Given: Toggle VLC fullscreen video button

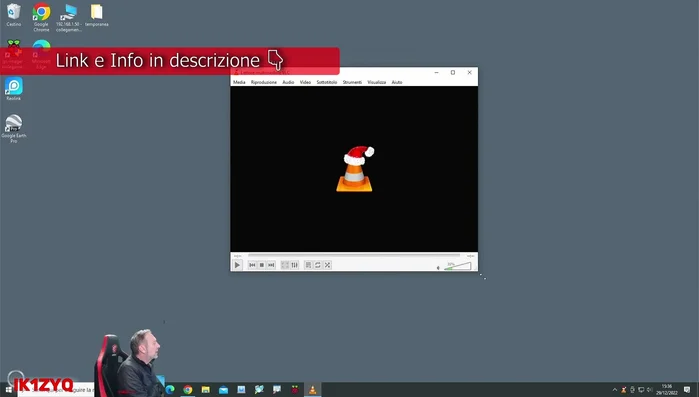Looking at the screenshot, I should [285, 265].
